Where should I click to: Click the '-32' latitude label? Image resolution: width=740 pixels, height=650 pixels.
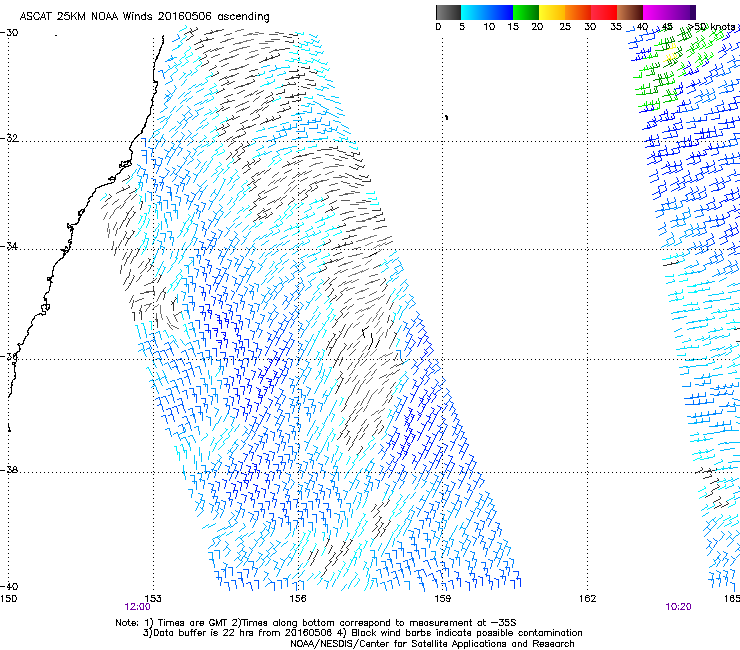pyautogui.click(x=9, y=138)
